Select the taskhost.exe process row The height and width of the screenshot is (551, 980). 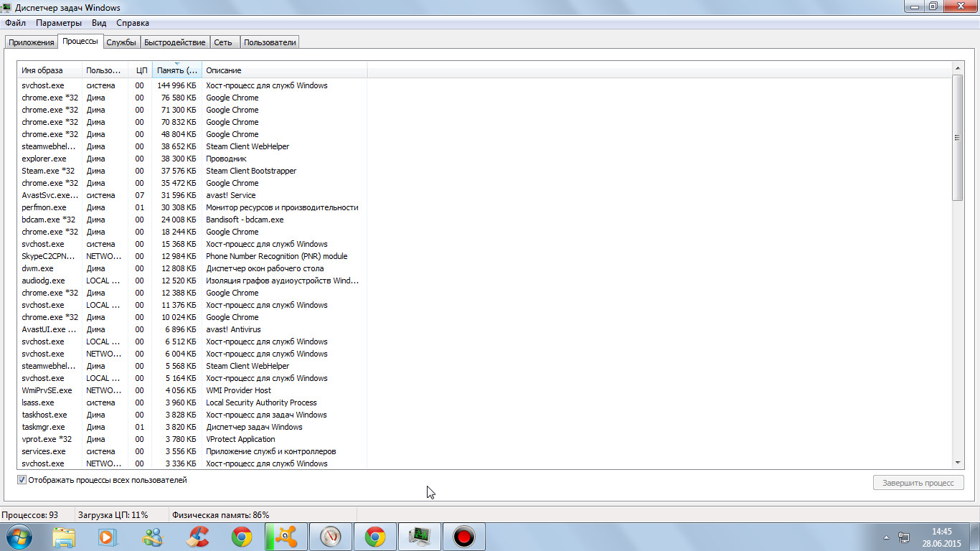[x=192, y=415]
